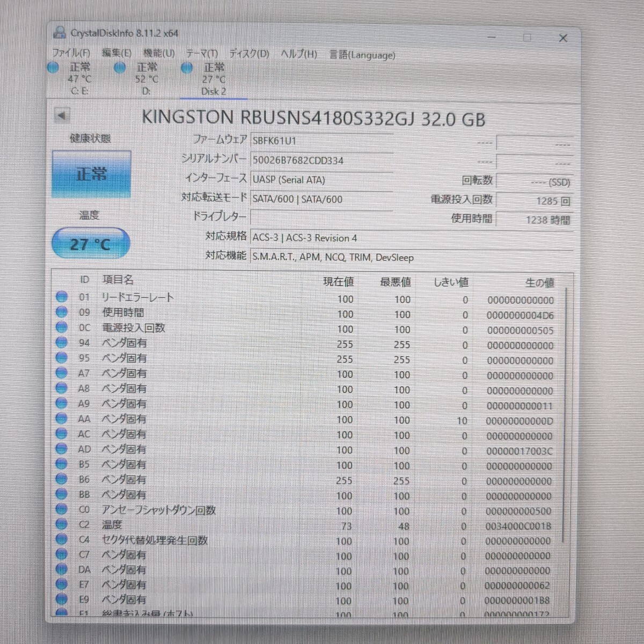Click the previous disk arrow button

point(62,115)
